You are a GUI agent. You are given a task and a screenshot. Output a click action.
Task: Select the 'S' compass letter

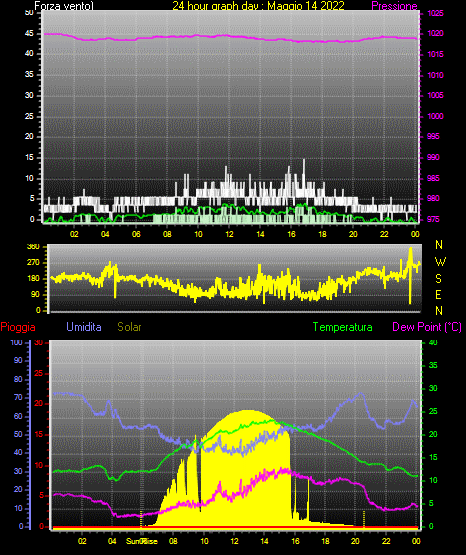click(438, 279)
